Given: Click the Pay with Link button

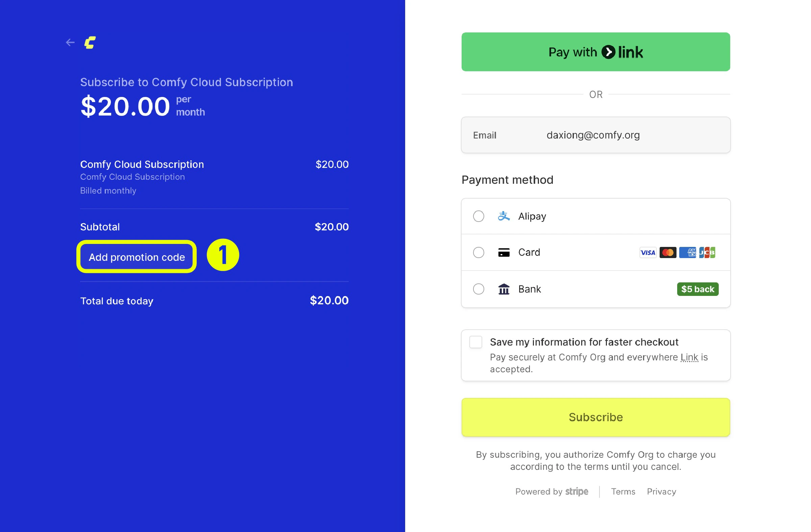Looking at the screenshot, I should point(595,52).
